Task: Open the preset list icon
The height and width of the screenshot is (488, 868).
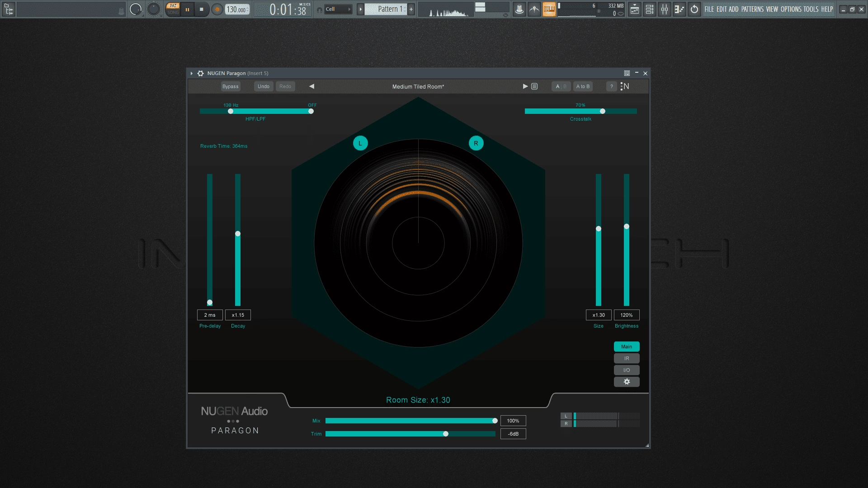Action: tap(534, 86)
